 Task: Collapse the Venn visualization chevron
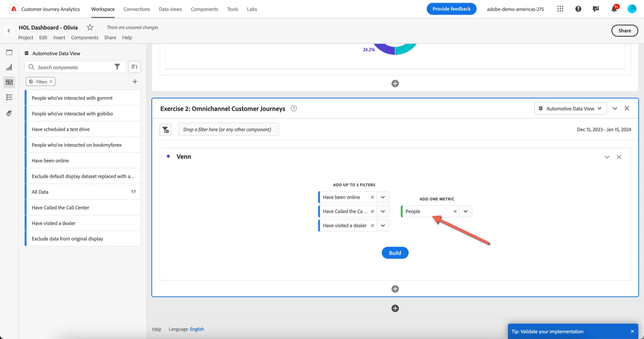click(607, 157)
